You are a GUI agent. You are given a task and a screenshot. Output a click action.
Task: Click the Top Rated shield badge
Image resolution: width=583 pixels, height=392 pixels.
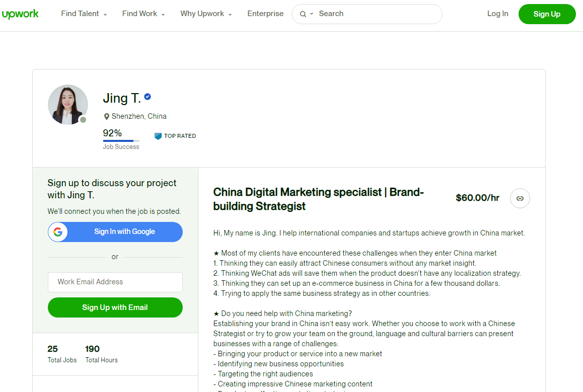[158, 136]
